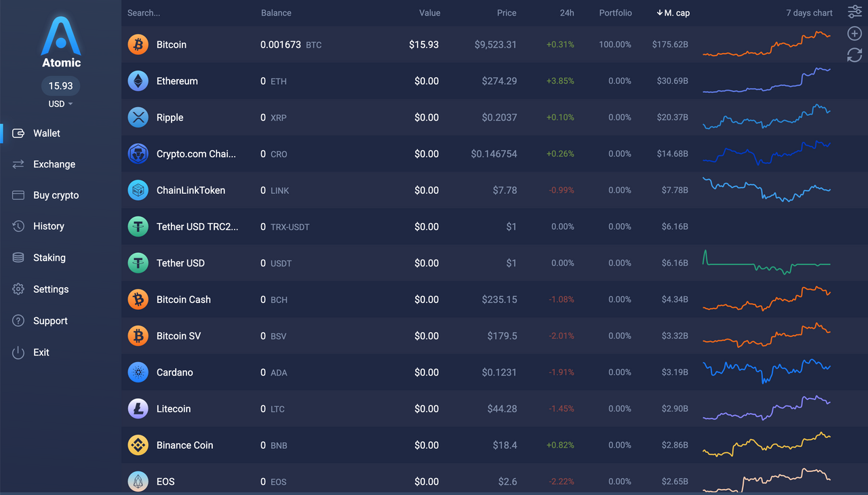Open the filter settings sliders icon

click(854, 12)
